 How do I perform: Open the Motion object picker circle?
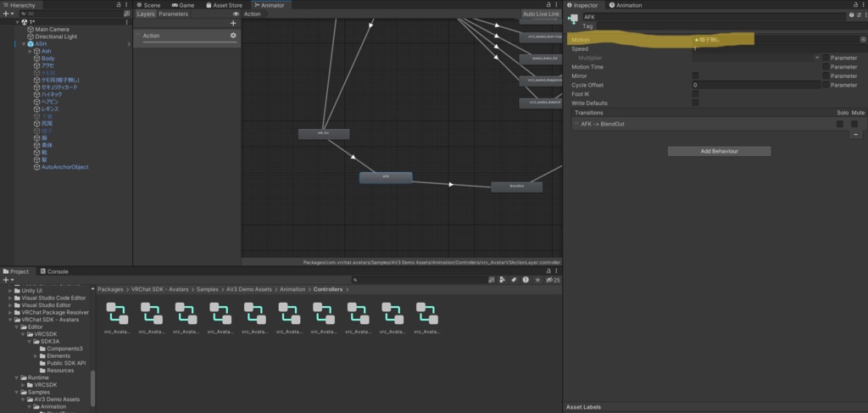click(x=862, y=40)
